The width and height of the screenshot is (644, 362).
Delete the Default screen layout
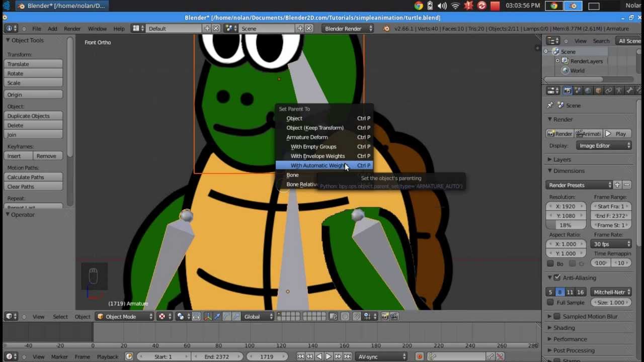click(x=216, y=29)
